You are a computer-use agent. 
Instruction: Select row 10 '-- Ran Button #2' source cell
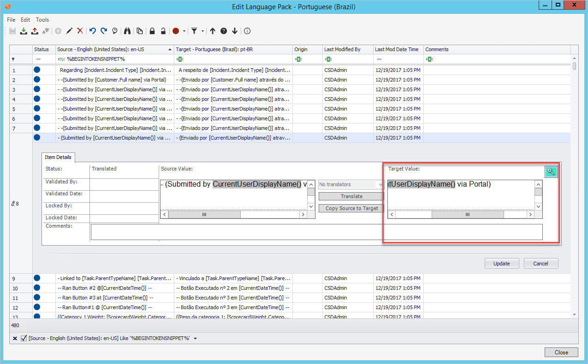[x=115, y=288]
